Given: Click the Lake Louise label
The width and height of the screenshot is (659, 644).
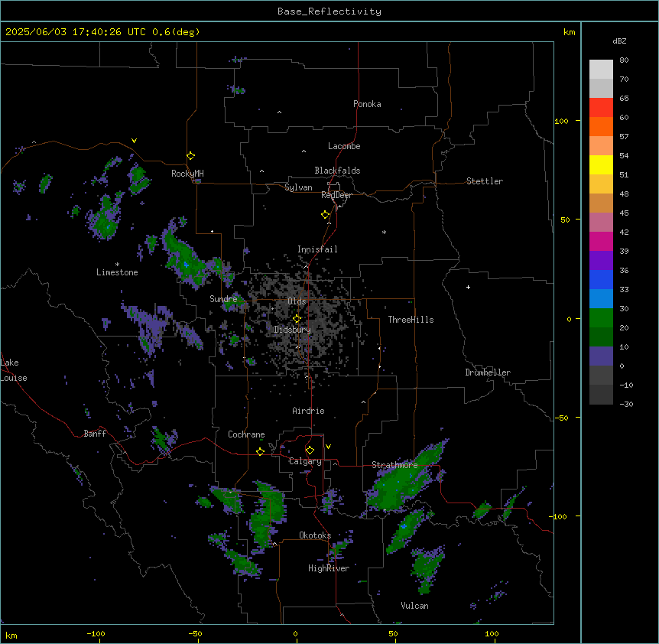Looking at the screenshot, I should click(x=14, y=370).
